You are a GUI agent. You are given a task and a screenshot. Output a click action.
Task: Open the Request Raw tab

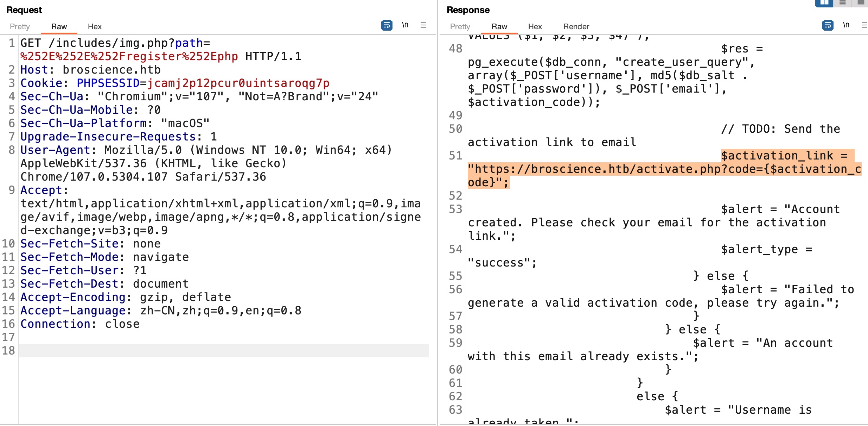click(x=59, y=26)
